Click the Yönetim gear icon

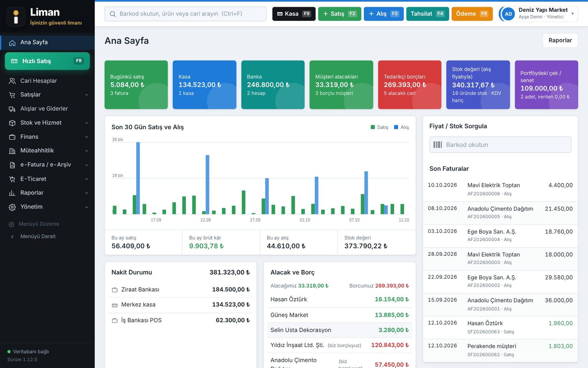[x=12, y=207]
